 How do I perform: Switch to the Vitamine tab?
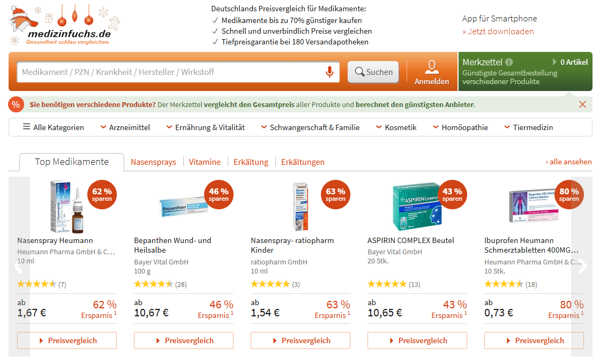[205, 162]
